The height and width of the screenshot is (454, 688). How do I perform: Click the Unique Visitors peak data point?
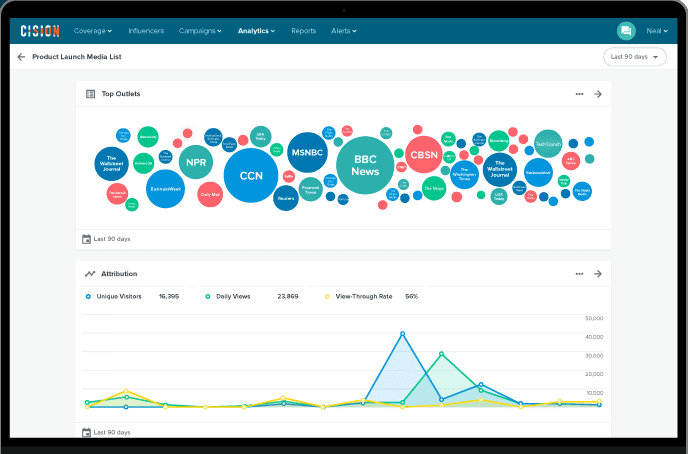click(402, 334)
